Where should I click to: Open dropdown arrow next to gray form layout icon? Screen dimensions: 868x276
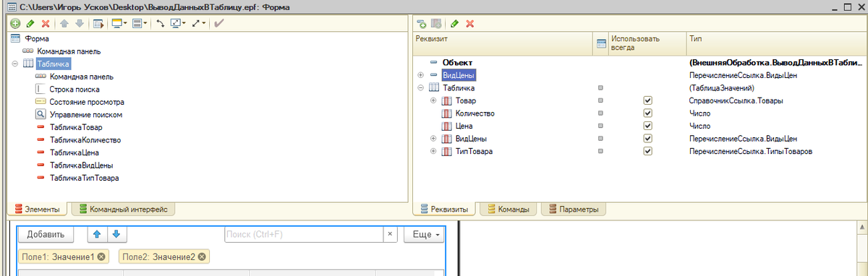click(145, 24)
